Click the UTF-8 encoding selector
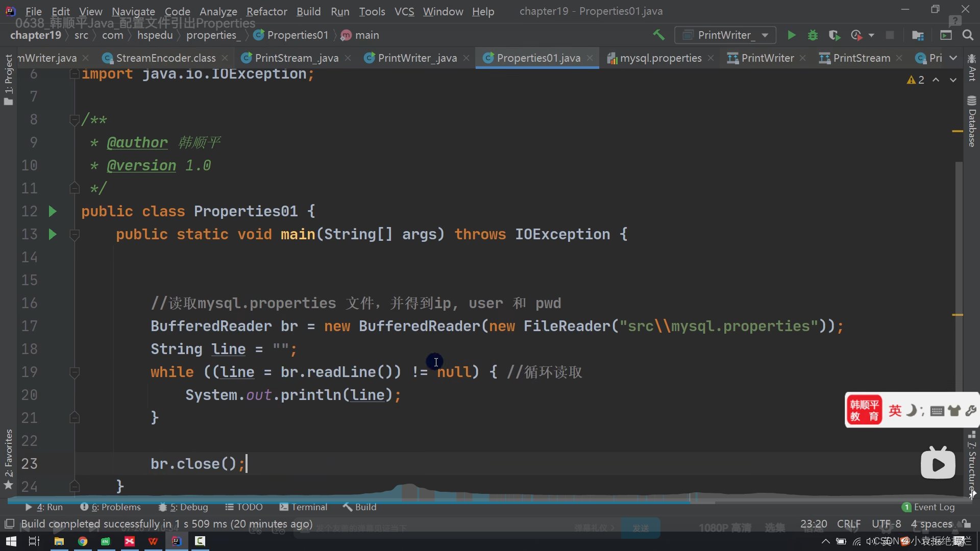The height and width of the screenshot is (551, 980). click(886, 524)
